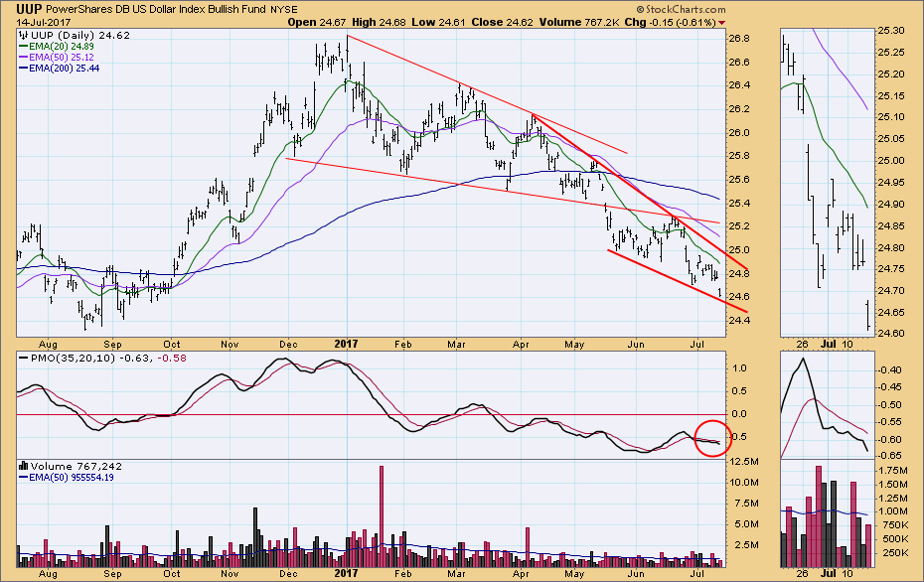924x582 pixels.
Task: Click the Sep label under the volume panel
Action: [x=112, y=573]
